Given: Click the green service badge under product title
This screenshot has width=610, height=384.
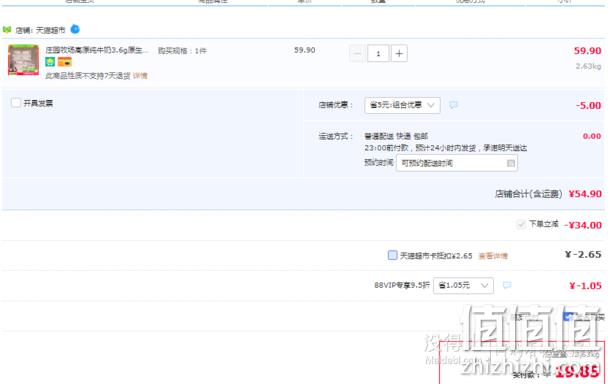Looking at the screenshot, I should [x=50, y=61].
